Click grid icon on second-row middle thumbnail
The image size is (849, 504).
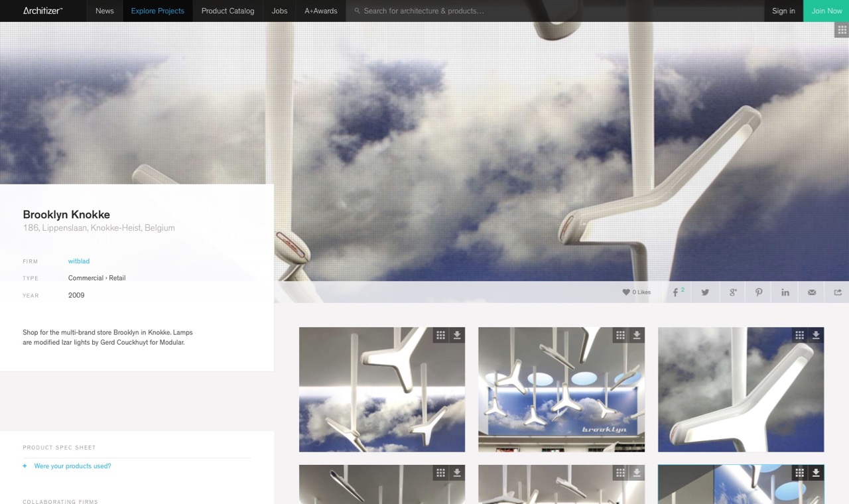click(x=620, y=473)
